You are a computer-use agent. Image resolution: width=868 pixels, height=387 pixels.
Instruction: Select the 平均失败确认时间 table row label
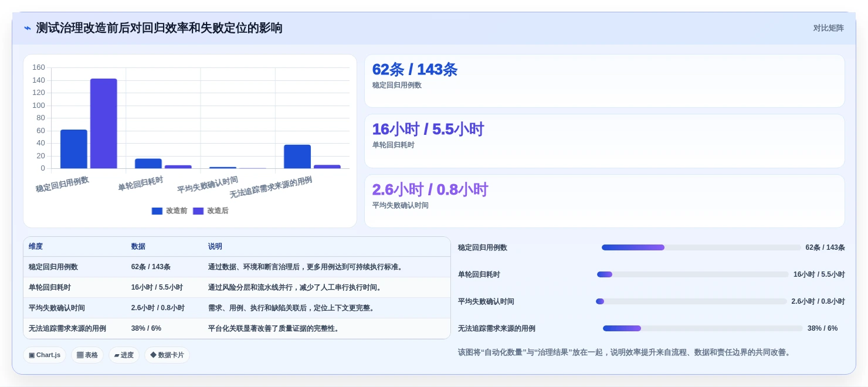click(x=57, y=308)
